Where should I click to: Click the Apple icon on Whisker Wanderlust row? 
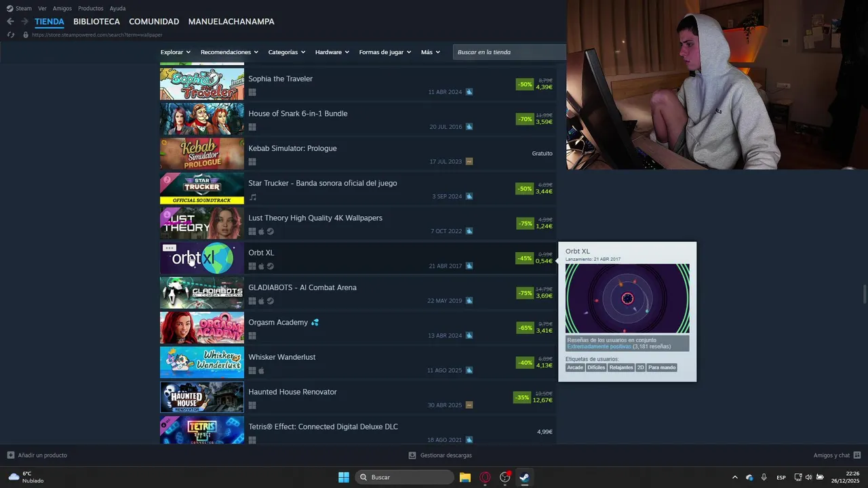261,371
